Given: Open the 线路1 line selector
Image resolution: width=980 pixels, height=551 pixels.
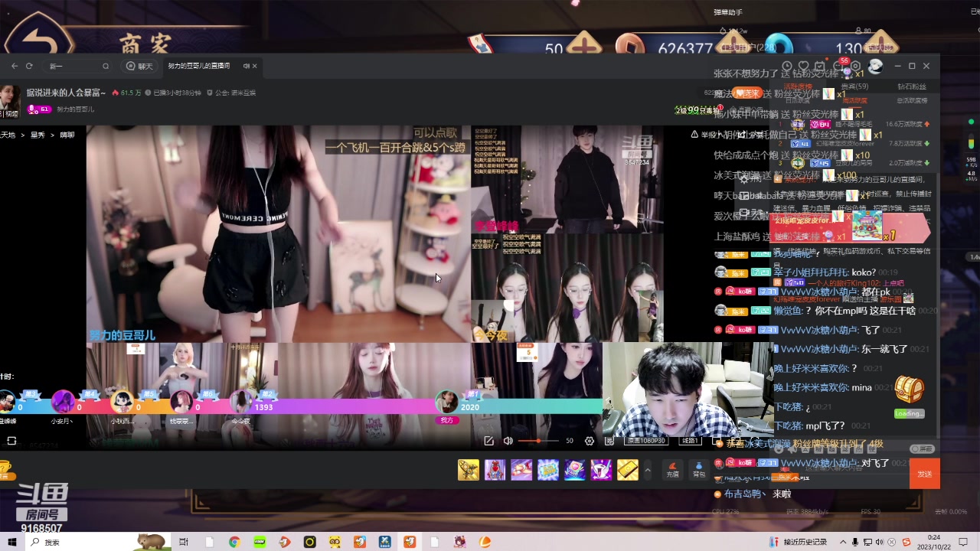Looking at the screenshot, I should tap(691, 441).
